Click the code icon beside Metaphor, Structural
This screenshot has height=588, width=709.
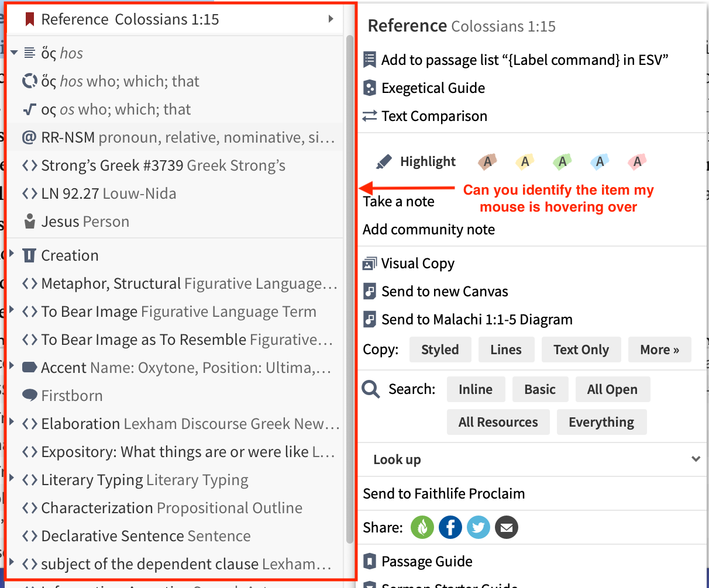29,283
